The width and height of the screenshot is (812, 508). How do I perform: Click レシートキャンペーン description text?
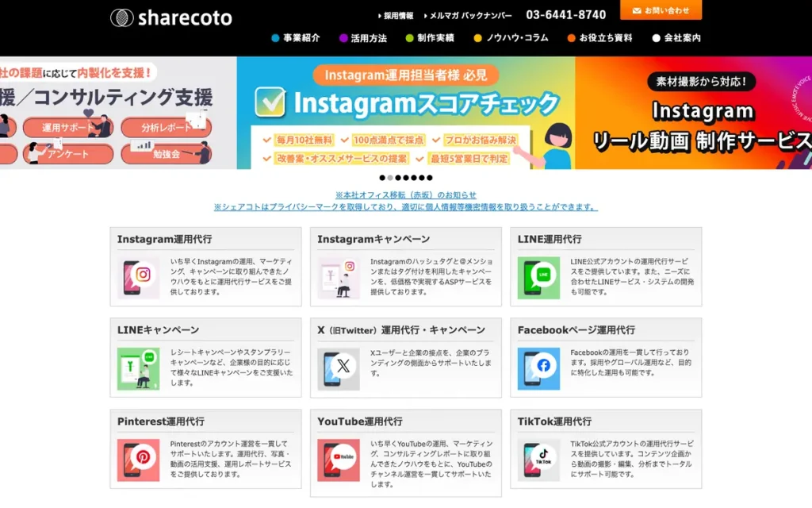coord(232,368)
